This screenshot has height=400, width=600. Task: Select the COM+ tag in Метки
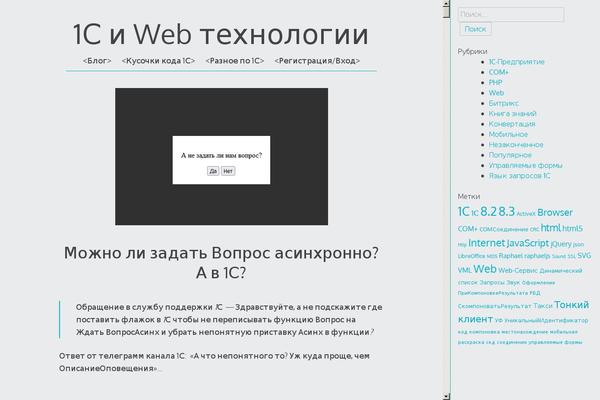pyautogui.click(x=467, y=229)
